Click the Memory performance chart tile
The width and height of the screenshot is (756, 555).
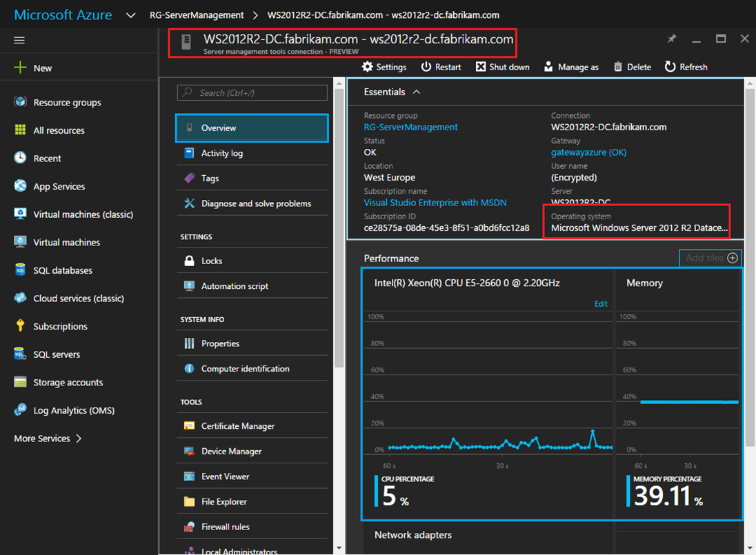pyautogui.click(x=677, y=394)
